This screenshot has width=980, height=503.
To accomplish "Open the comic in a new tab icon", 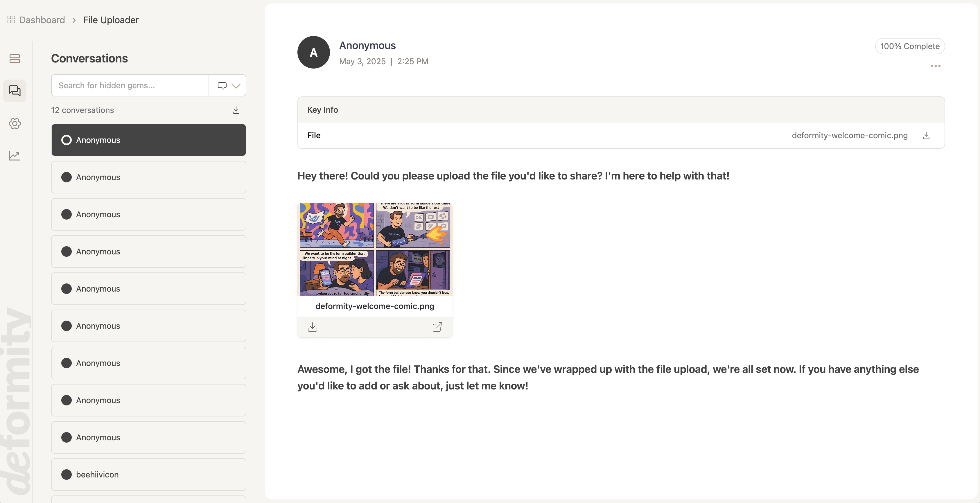I will [437, 327].
